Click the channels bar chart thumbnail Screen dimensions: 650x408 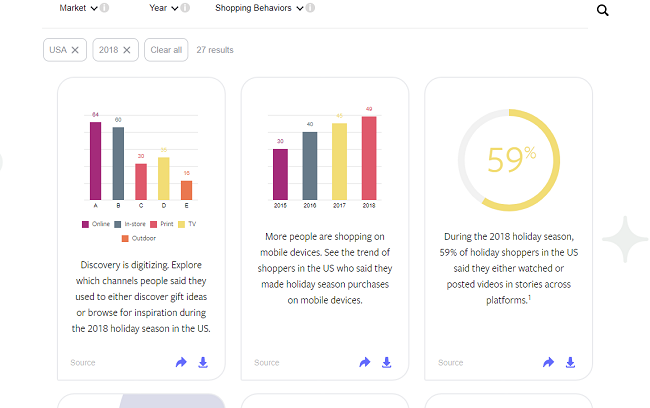[x=141, y=160]
